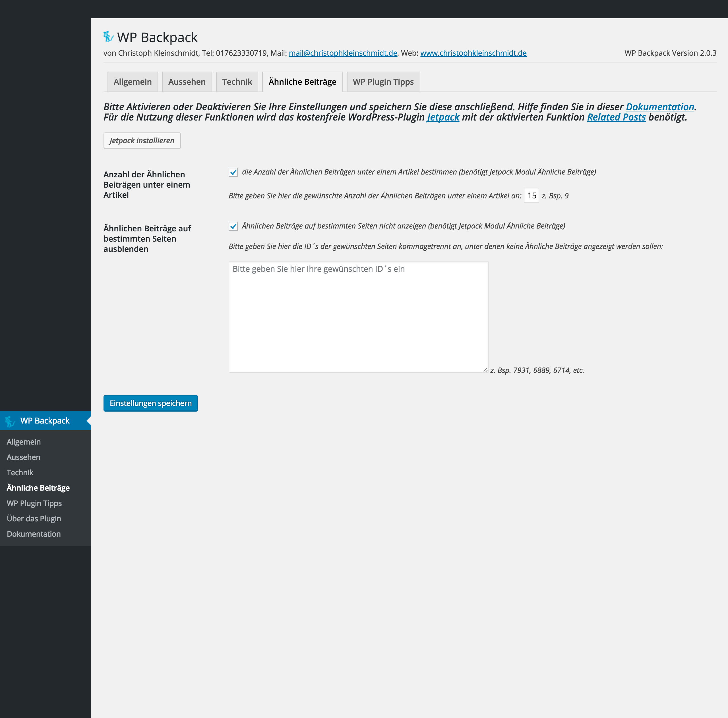Viewport: 728px width, 718px height.
Task: Click WP Backpack in the sidebar menu
Action: click(x=45, y=421)
